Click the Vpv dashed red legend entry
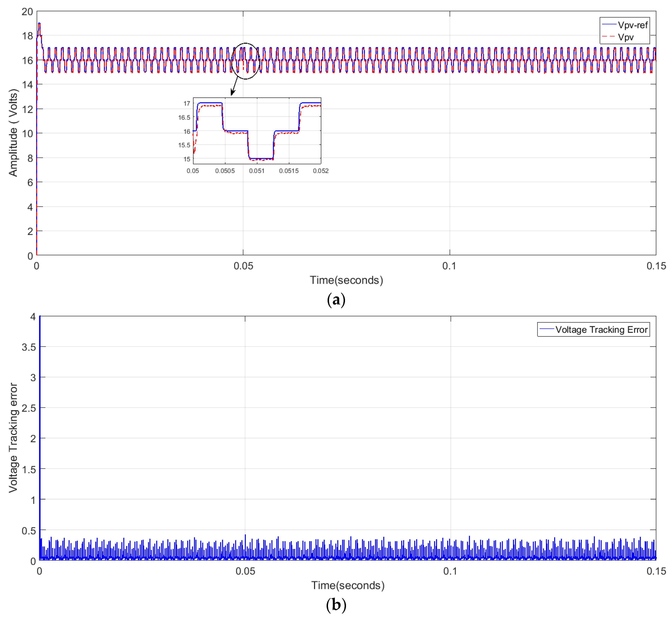 (x=625, y=37)
